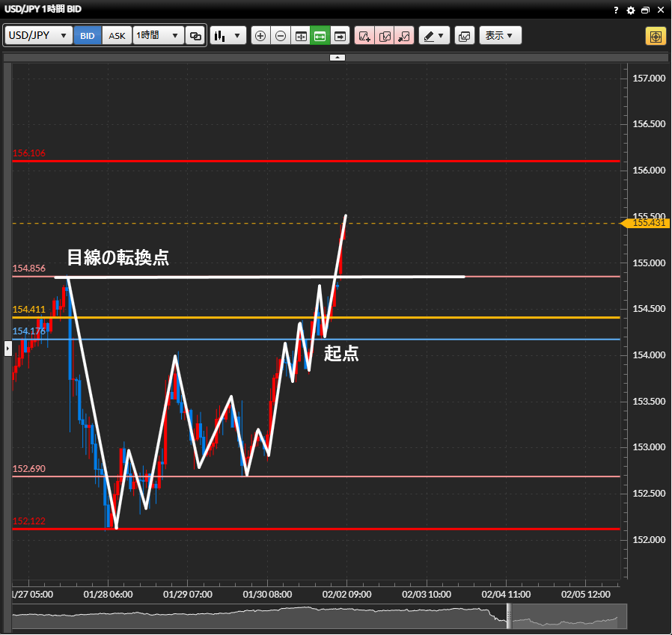Click the zoom in plus icon
This screenshot has height=635, width=672.
pyautogui.click(x=260, y=36)
